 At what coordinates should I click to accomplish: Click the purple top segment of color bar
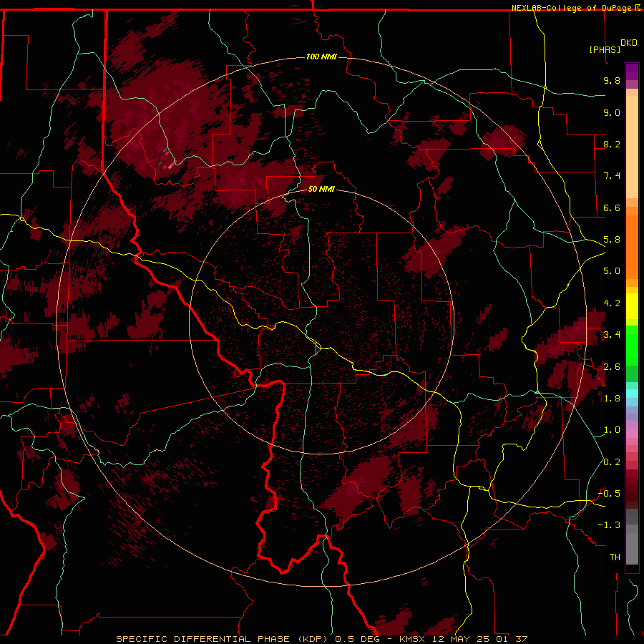632,72
